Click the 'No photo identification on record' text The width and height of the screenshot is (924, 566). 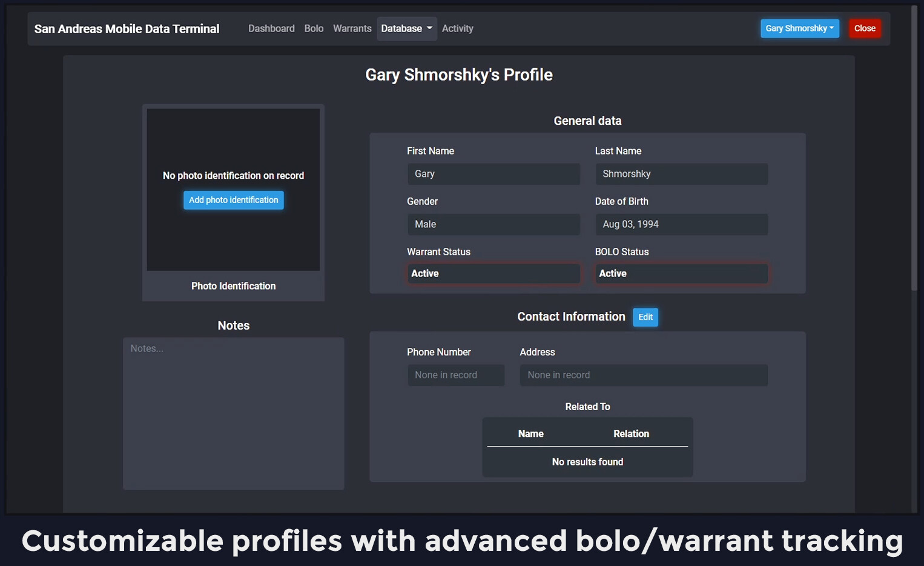coord(233,176)
